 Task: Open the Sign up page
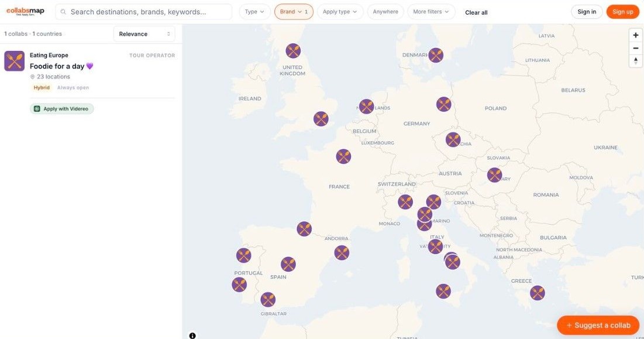tap(622, 12)
